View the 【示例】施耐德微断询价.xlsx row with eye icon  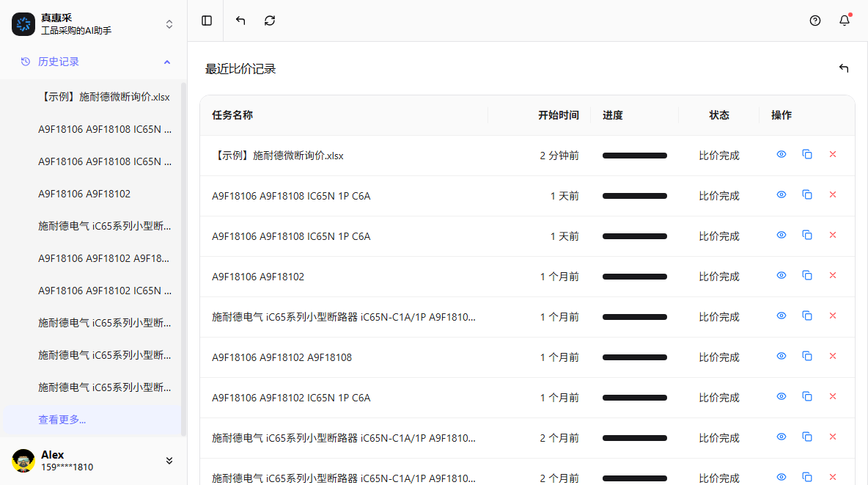781,155
